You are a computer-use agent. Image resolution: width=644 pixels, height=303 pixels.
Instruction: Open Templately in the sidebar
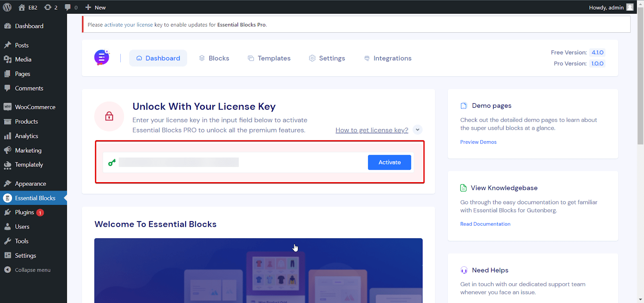pyautogui.click(x=33, y=165)
